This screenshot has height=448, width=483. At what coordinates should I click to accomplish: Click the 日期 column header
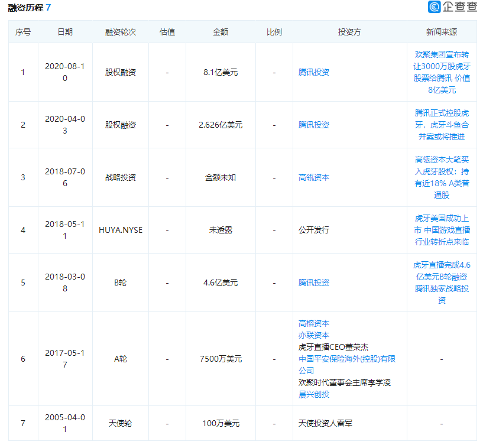[65, 32]
